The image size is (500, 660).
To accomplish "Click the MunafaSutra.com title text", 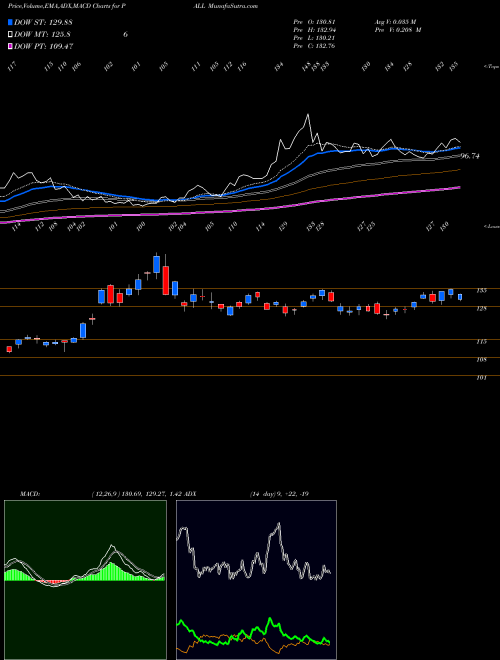I will pyautogui.click(x=234, y=6).
